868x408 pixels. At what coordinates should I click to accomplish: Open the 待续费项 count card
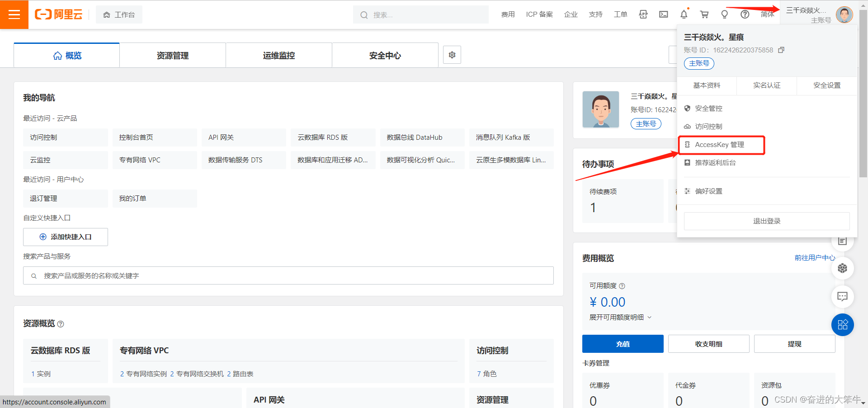[623, 201]
